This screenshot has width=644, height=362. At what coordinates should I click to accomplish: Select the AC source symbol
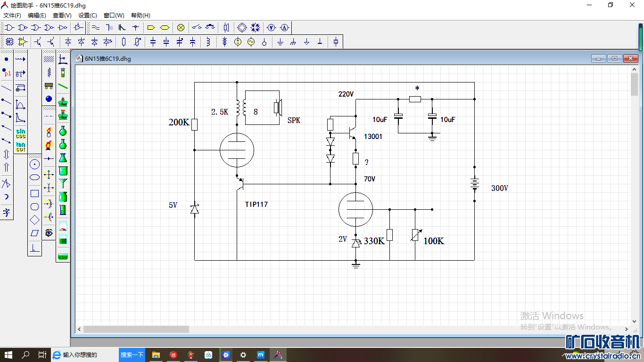tap(251, 42)
